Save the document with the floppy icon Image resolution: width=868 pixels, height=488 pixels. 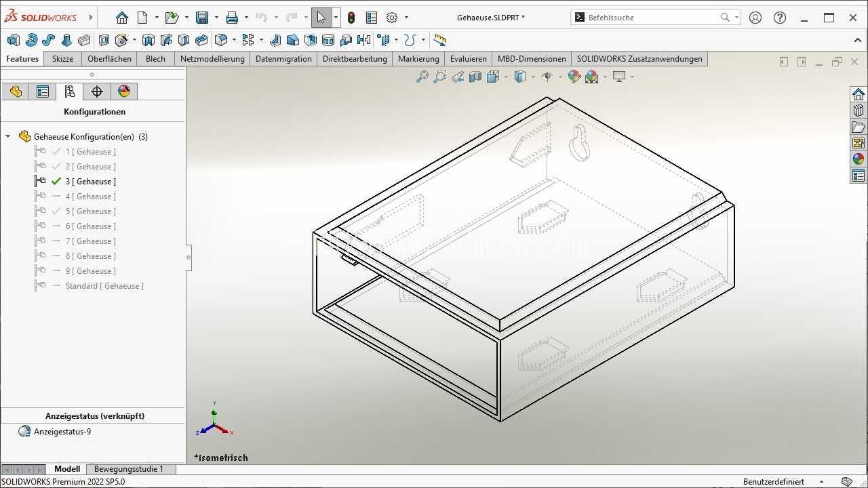pos(201,18)
